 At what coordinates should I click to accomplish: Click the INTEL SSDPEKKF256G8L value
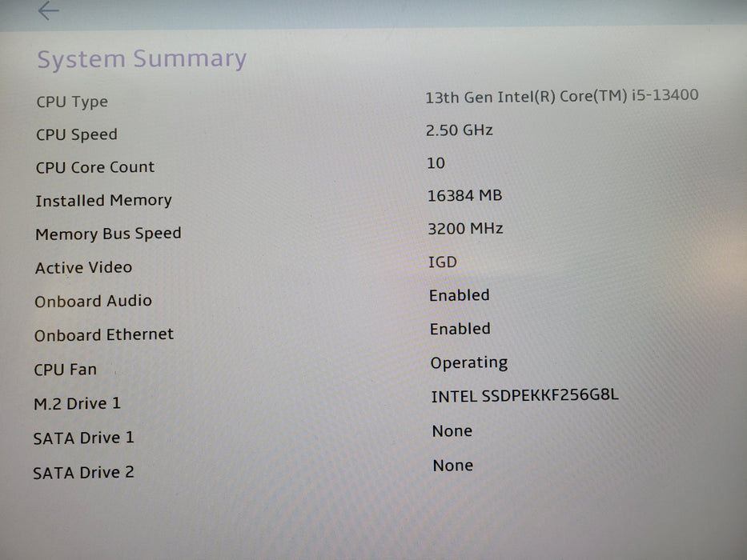[525, 396]
